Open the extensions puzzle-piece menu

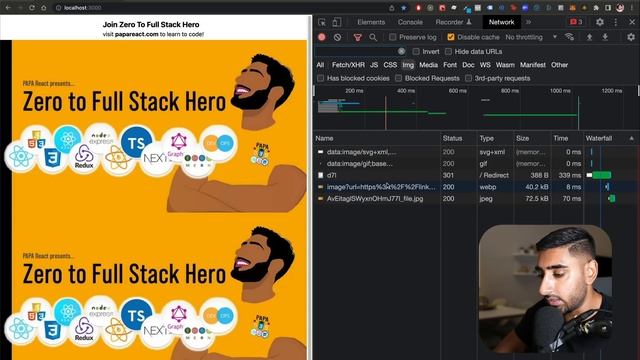tap(596, 8)
